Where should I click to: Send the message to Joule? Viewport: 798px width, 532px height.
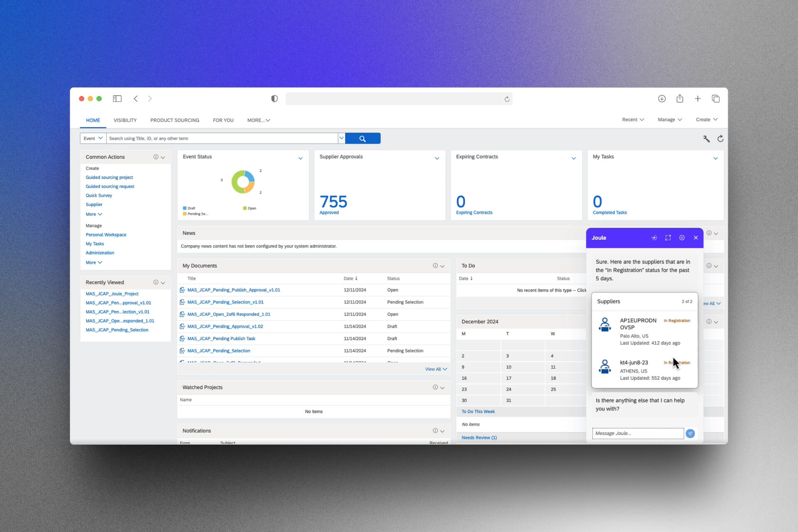click(x=690, y=433)
